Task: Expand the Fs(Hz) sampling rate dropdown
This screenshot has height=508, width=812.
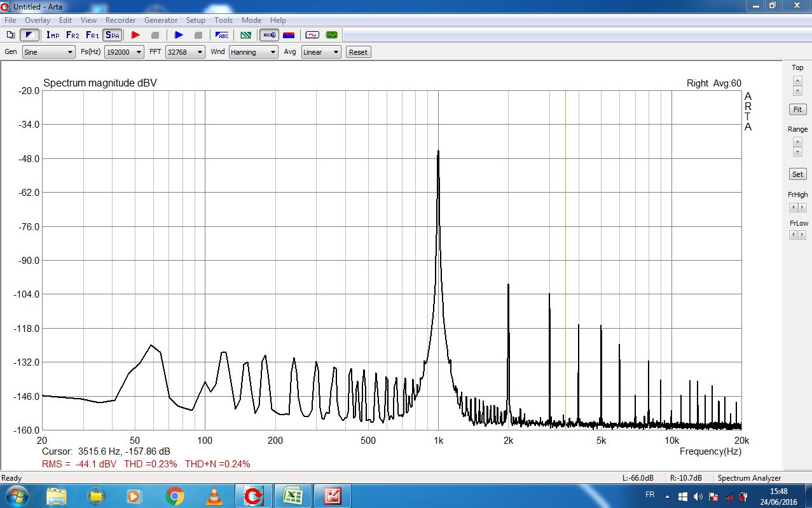Action: [x=124, y=52]
